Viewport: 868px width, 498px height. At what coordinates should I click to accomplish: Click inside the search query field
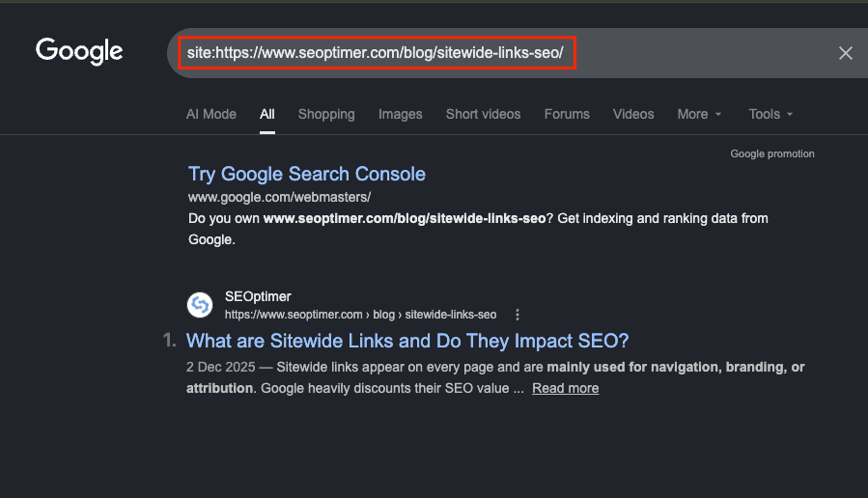pyautogui.click(x=376, y=53)
